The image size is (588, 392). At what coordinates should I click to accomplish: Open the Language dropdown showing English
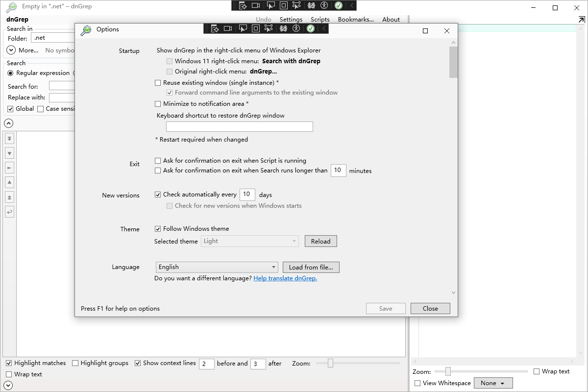click(x=217, y=267)
